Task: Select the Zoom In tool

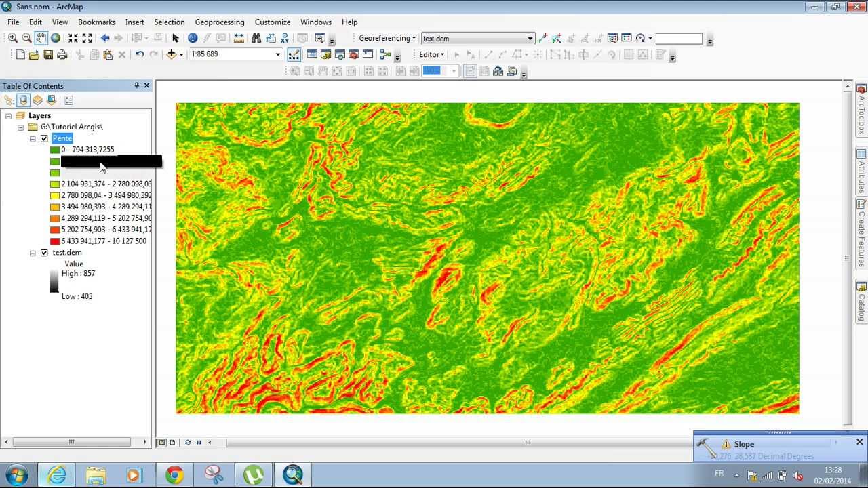Action: (x=12, y=37)
